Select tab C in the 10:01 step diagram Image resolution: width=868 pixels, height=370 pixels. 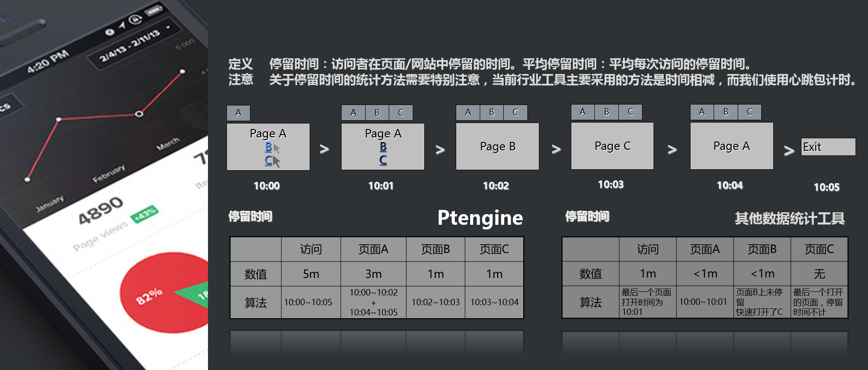click(x=401, y=112)
